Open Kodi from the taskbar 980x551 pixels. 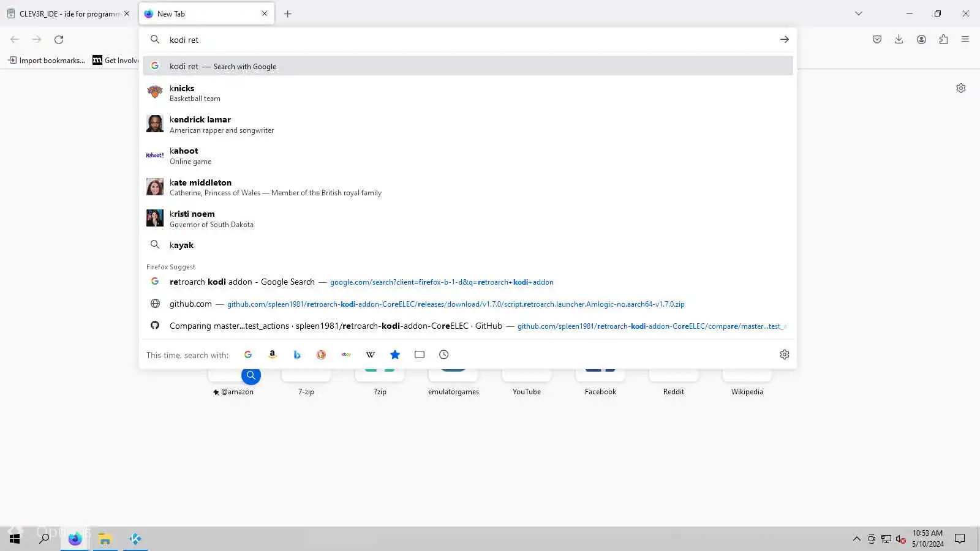[x=135, y=539]
